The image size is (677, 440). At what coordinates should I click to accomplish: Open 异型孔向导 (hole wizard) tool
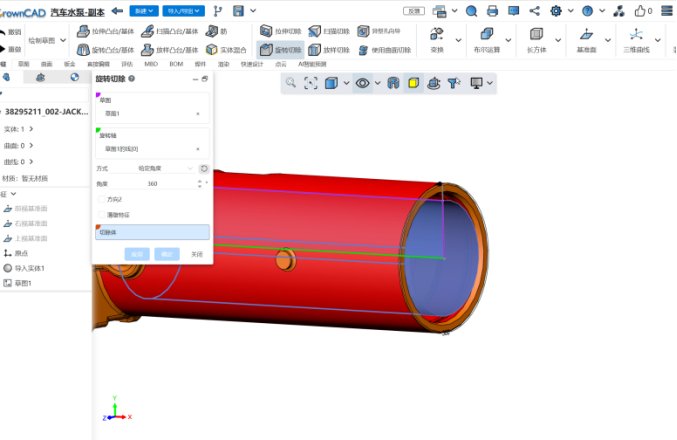(x=379, y=32)
